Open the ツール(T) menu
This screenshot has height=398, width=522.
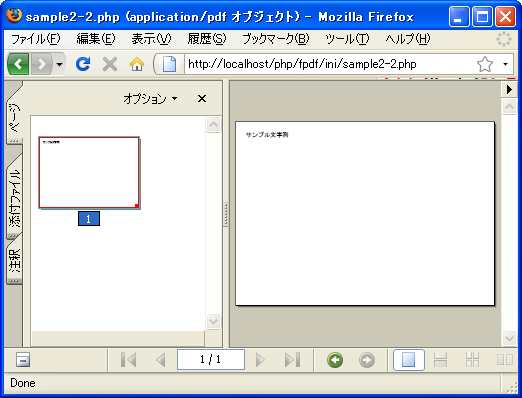[x=347, y=39]
